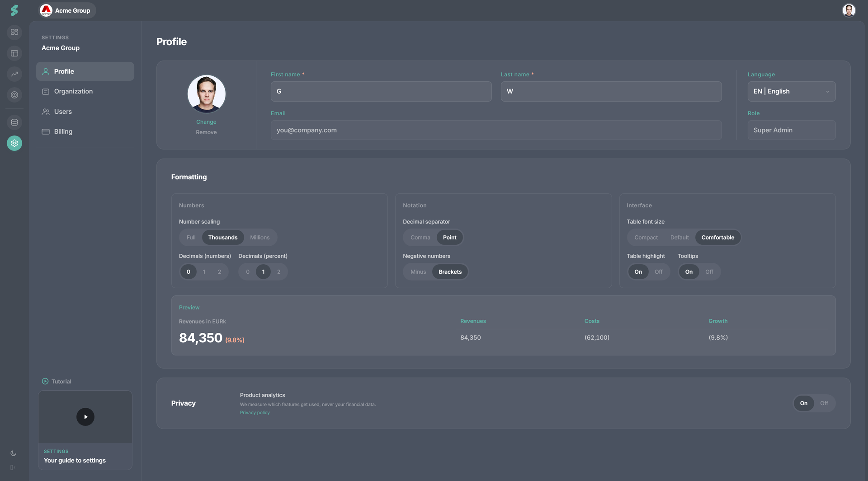Click the Tutorial play-circle icon
The width and height of the screenshot is (868, 481).
click(45, 382)
